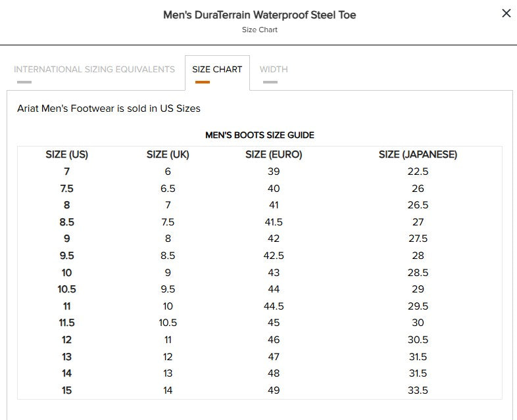Click Japanese size 22.5 cell

418,172
